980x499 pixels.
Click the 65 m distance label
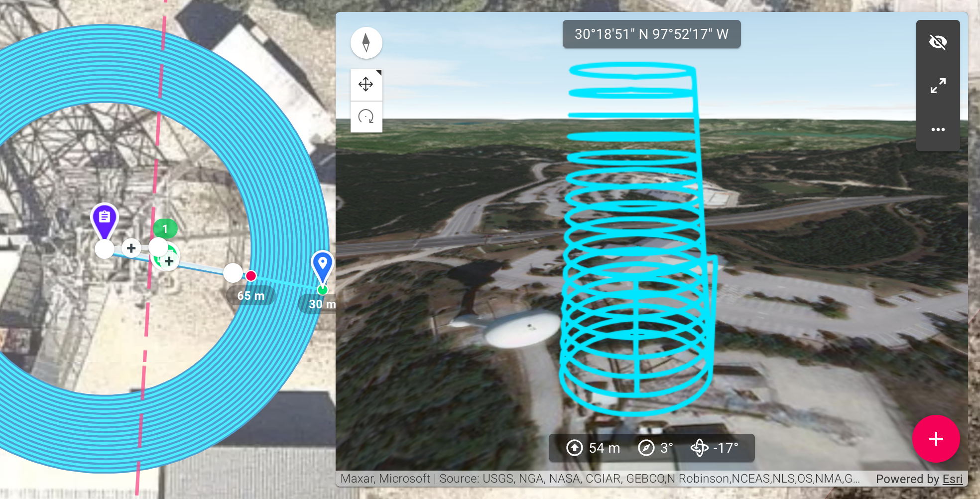[x=250, y=295]
